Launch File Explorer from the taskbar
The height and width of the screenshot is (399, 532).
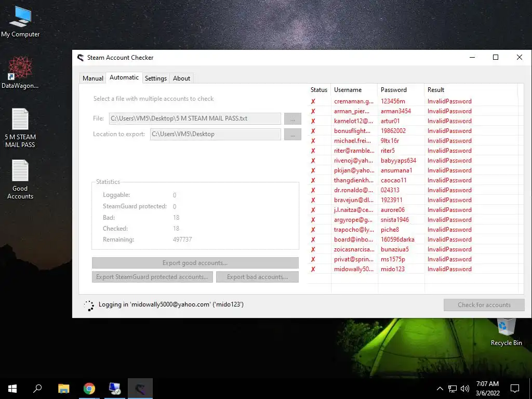tap(63, 389)
